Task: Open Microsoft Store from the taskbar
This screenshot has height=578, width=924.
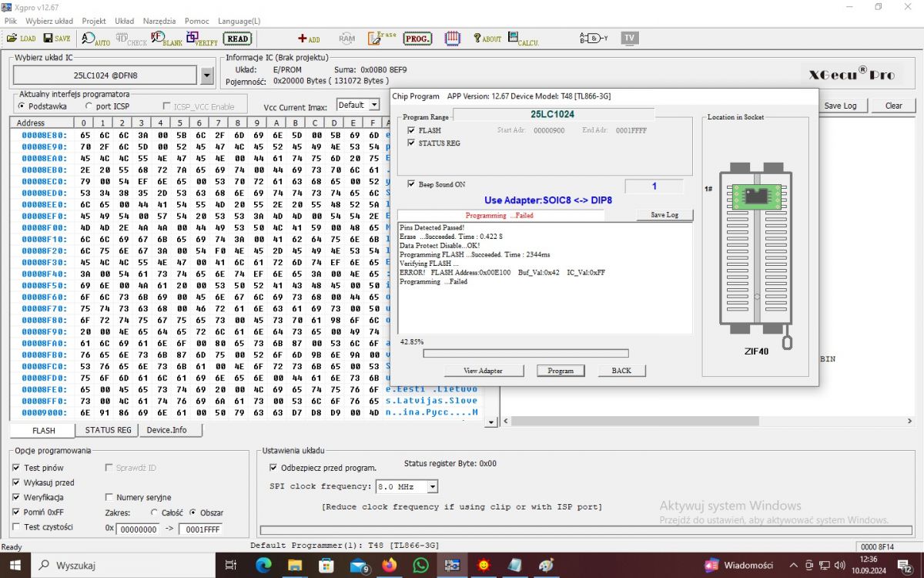Action: [326, 565]
